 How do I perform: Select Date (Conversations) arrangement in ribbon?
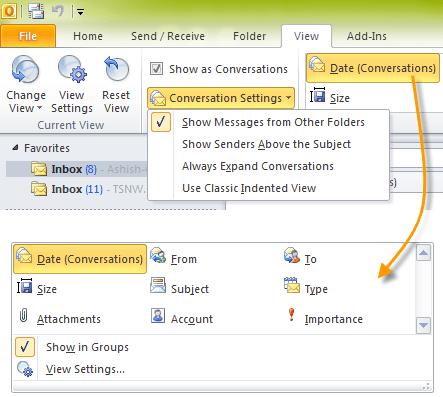373,68
